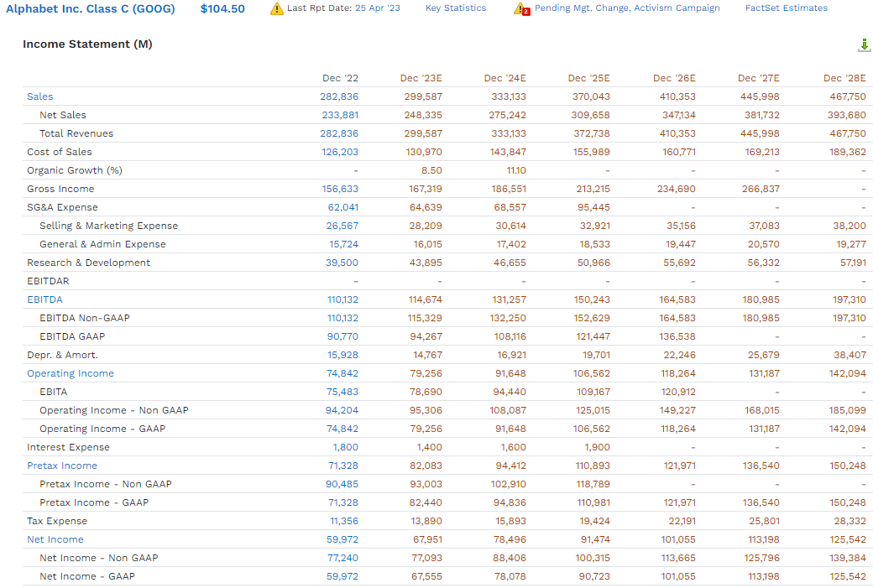
Task: Click the Alphabet Inc. Class C (GOOG) title
Action: [x=90, y=9]
